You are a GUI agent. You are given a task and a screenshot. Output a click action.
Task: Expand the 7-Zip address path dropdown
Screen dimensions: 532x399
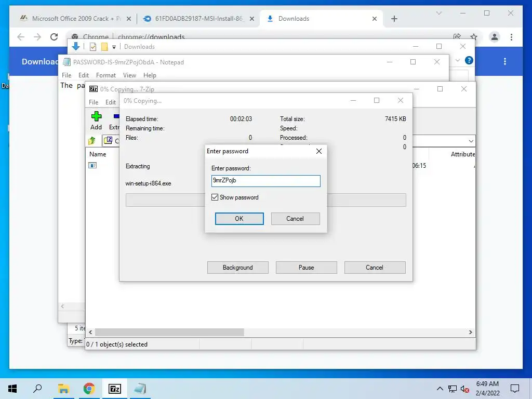[x=471, y=141]
